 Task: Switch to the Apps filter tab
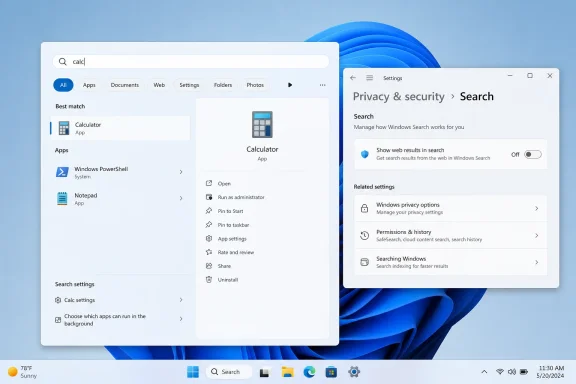[x=89, y=85]
